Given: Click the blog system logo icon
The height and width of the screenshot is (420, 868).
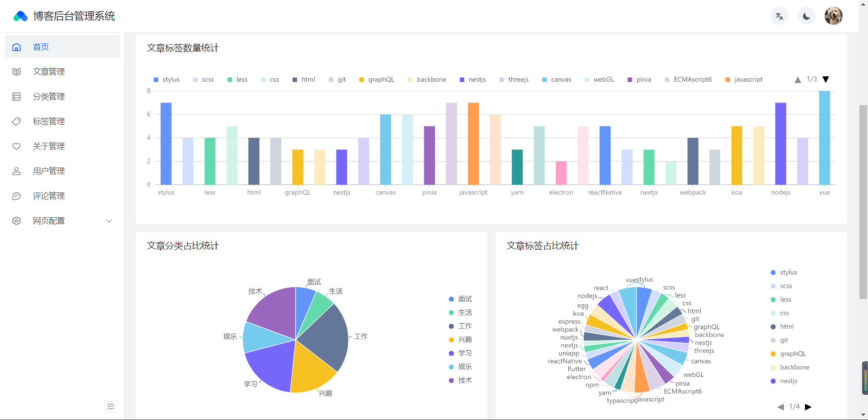Looking at the screenshot, I should tap(20, 16).
